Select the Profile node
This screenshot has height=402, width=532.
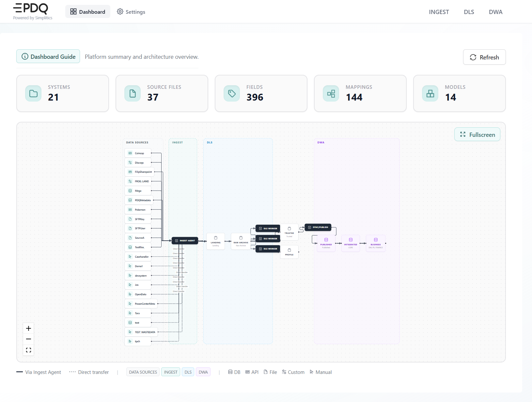[x=289, y=252]
